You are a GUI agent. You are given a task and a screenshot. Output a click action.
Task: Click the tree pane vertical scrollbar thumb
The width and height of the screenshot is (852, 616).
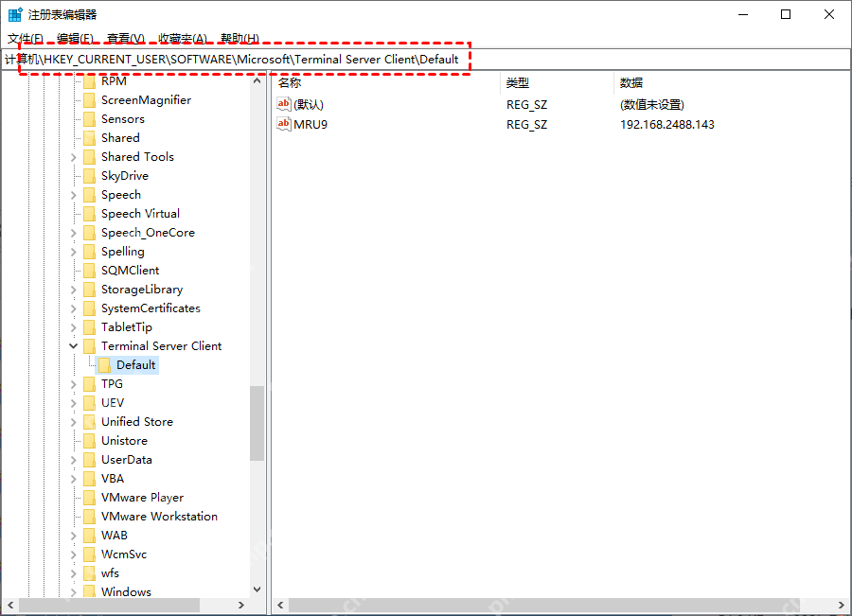coord(257,423)
